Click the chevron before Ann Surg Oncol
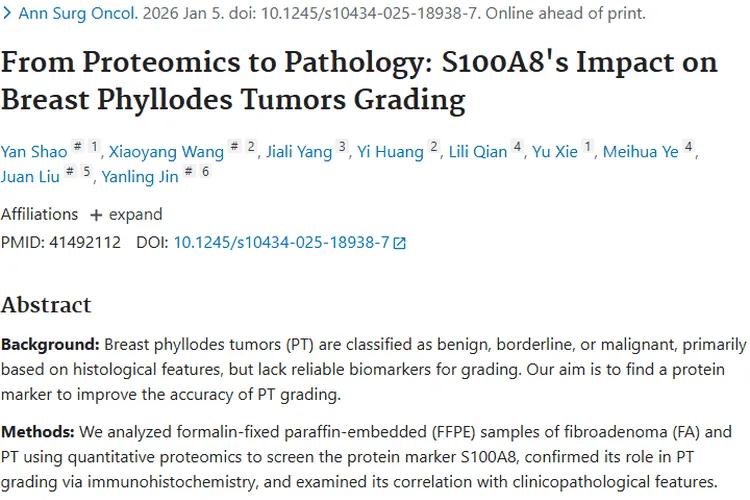This screenshot has height=500, width=750. [8, 14]
